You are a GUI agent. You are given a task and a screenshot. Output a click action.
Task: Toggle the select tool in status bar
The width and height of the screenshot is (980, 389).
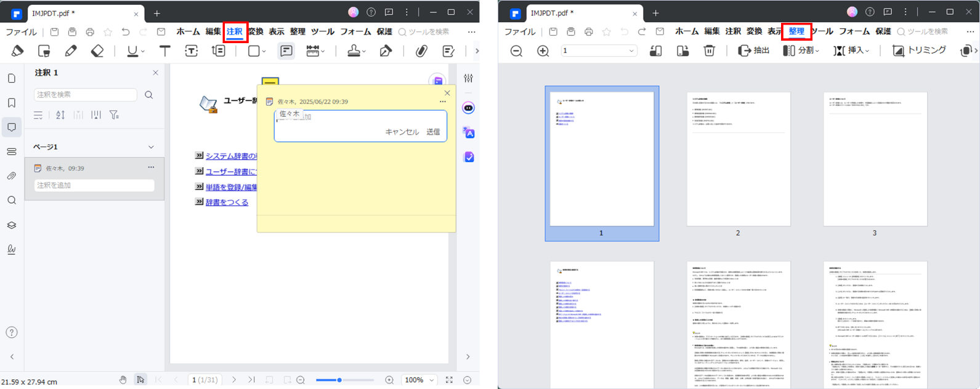[140, 380]
